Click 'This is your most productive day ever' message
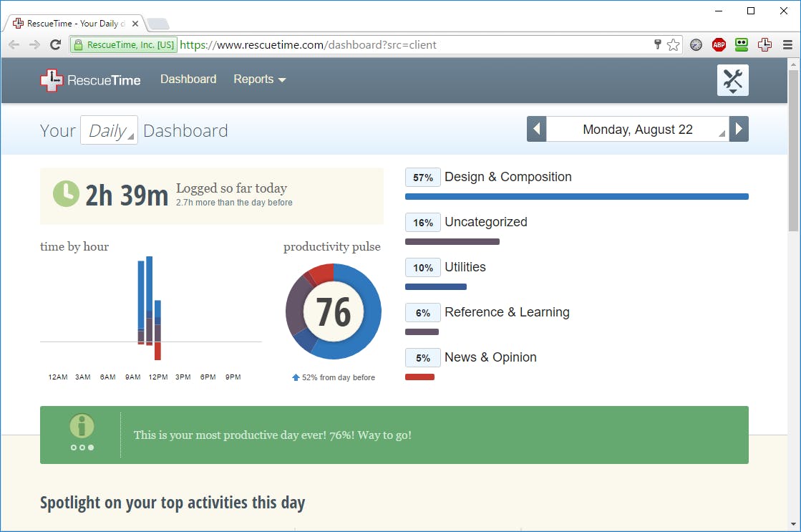The height and width of the screenshot is (532, 801). 272,435
